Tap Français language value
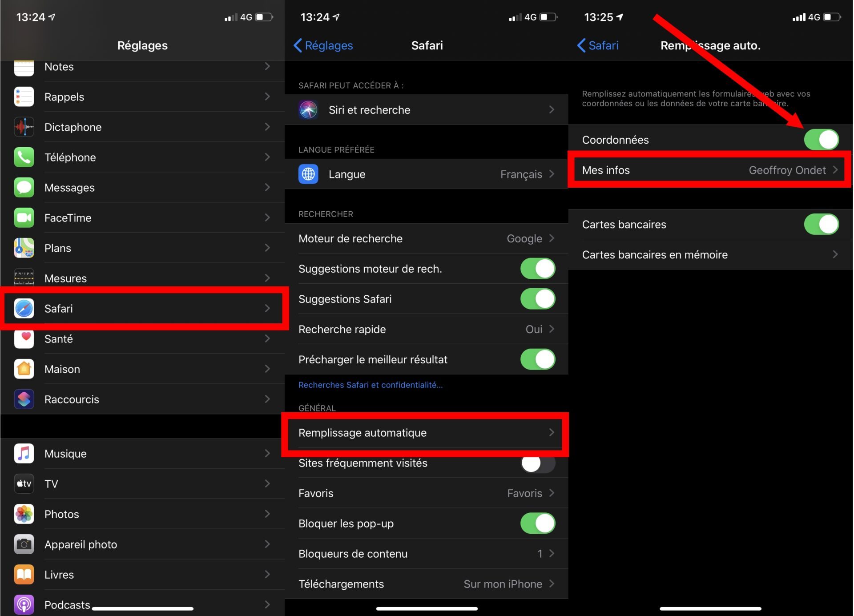Viewport: 854px width, 616px height. (x=521, y=174)
